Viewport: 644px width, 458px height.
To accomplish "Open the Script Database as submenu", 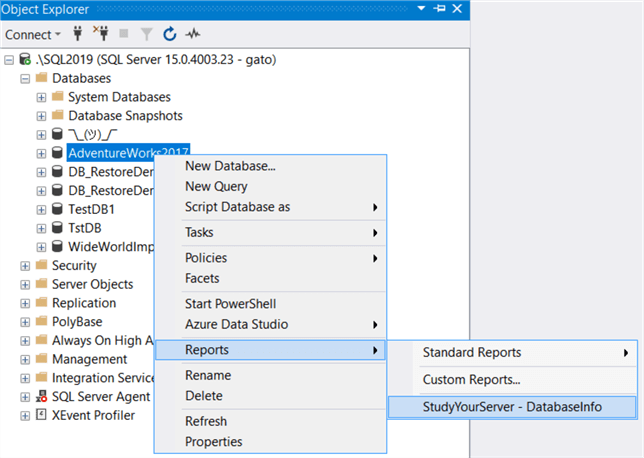I will [x=270, y=207].
